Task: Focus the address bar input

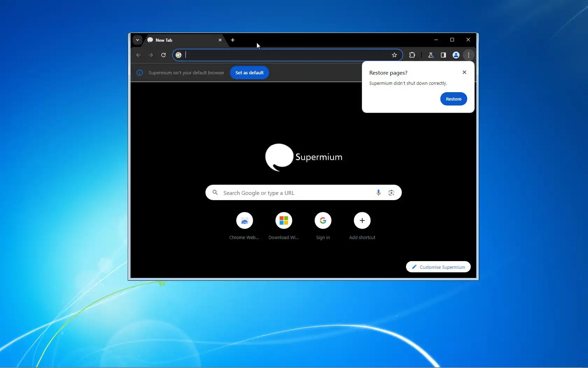Action: [x=287, y=55]
